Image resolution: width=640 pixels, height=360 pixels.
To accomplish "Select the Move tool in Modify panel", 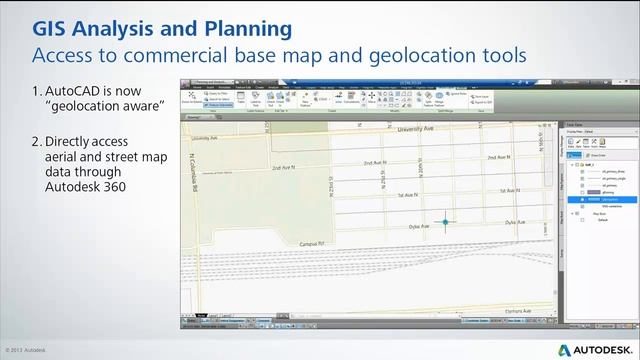I will 372,98.
